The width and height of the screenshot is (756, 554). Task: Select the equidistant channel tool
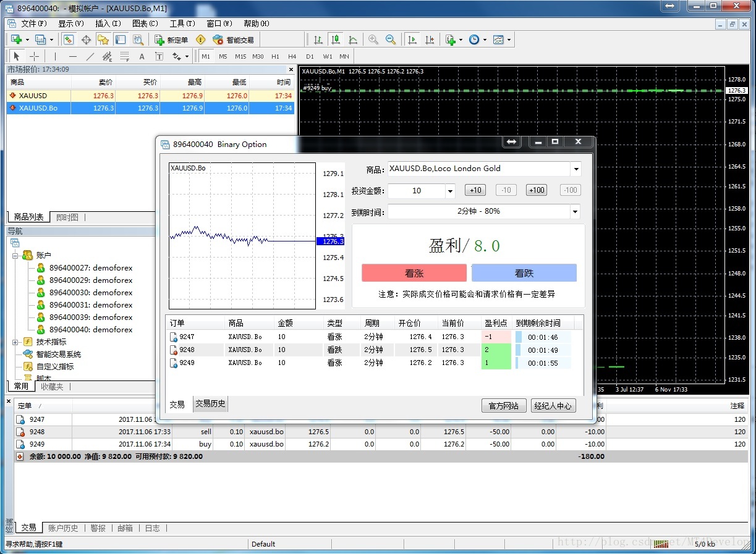107,56
